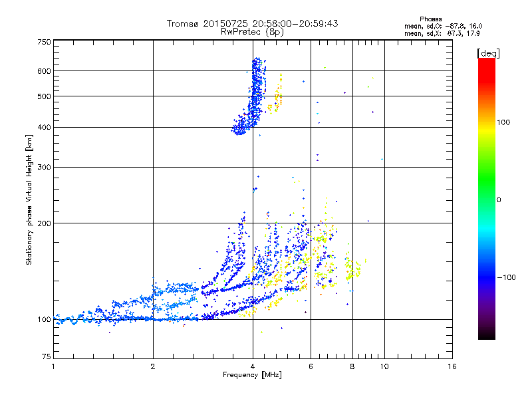Click the colorbar tick label '-100'
Screen dimensions: 532x399
[x=506, y=277]
